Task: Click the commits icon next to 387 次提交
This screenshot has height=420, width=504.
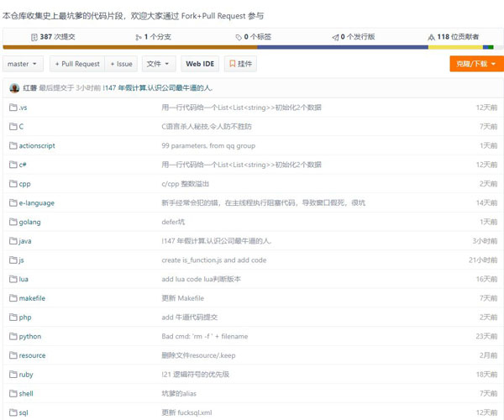Action: click(34, 37)
